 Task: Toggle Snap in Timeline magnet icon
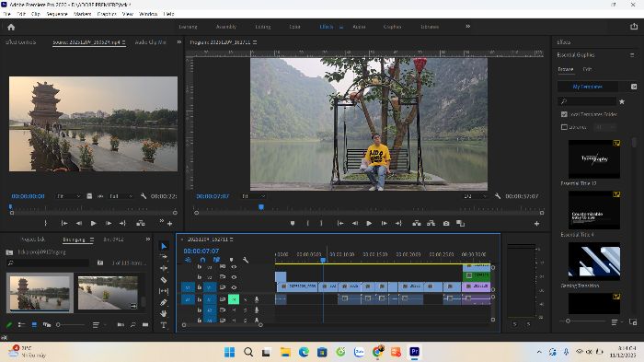(x=202, y=260)
